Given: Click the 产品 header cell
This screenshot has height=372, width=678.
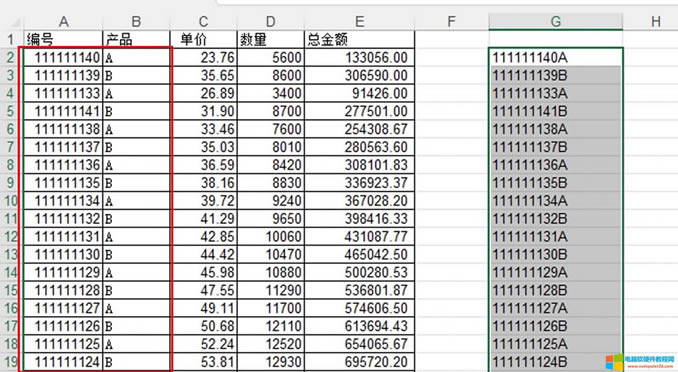Looking at the screenshot, I should (136, 39).
